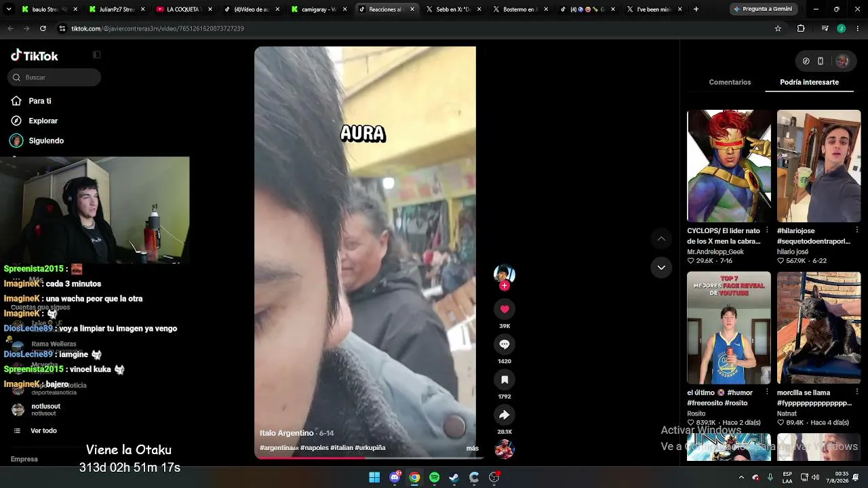Screen dimensions: 868x488
Task: Share the video with the arrow icon
Action: click(x=504, y=415)
